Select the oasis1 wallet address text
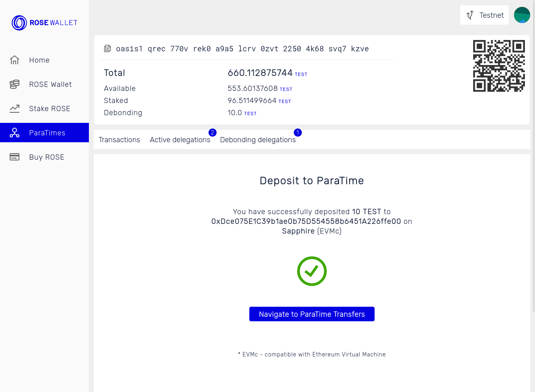The height and width of the screenshot is (392, 535). (242, 48)
